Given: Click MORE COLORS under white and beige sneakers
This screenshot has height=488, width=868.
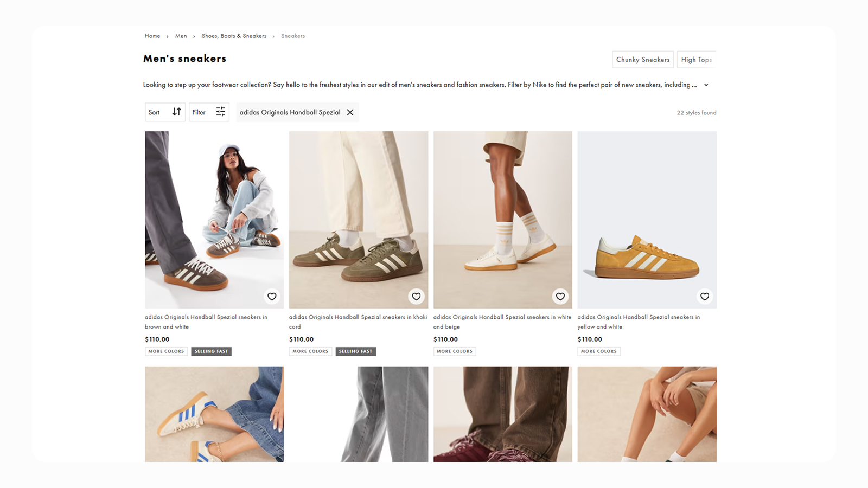Looking at the screenshot, I should coord(455,351).
